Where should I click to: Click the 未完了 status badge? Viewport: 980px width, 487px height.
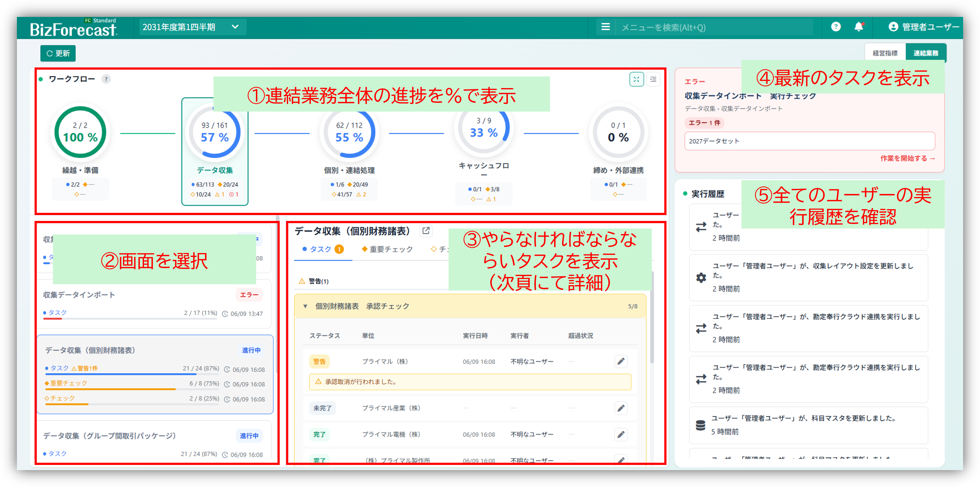[x=322, y=408]
